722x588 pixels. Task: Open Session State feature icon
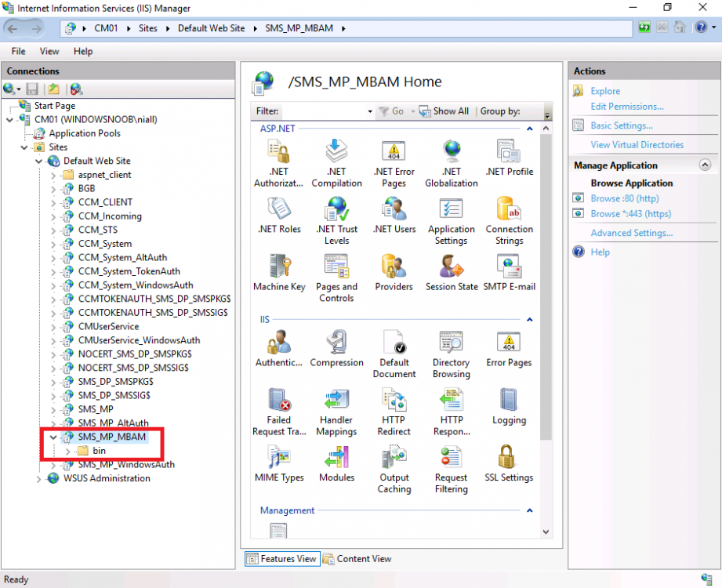point(452,273)
